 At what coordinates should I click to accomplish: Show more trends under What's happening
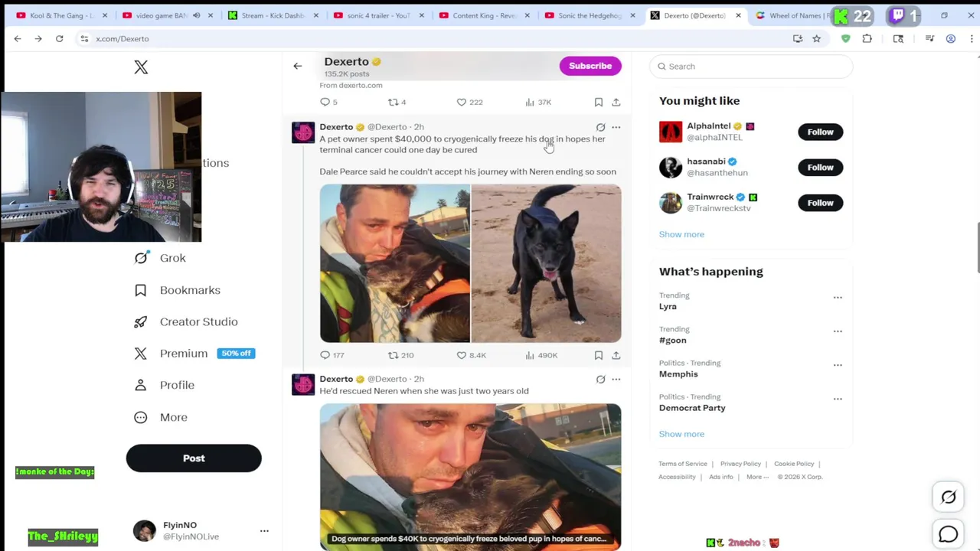click(x=681, y=434)
